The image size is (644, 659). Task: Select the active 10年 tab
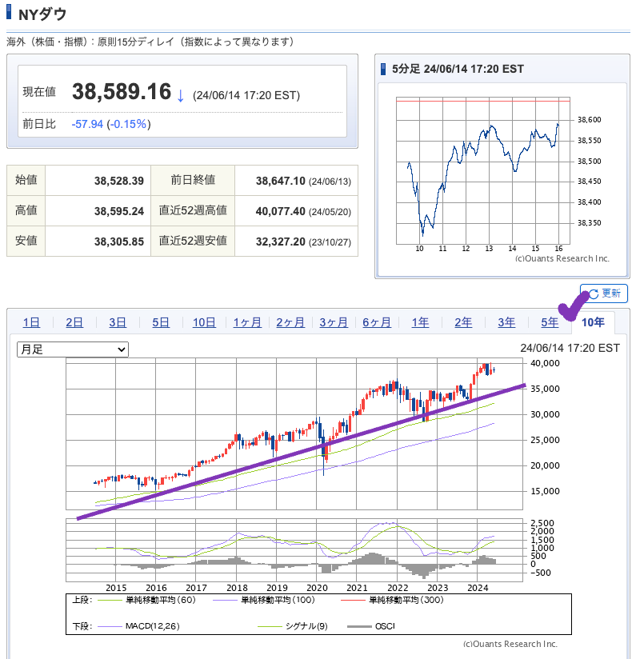tap(593, 322)
